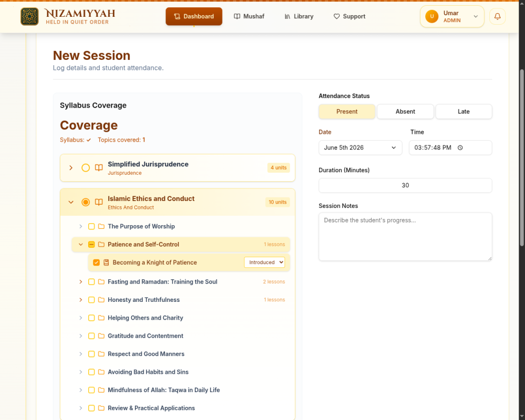Click the Session Notes text area
The height and width of the screenshot is (420, 525).
(405, 236)
